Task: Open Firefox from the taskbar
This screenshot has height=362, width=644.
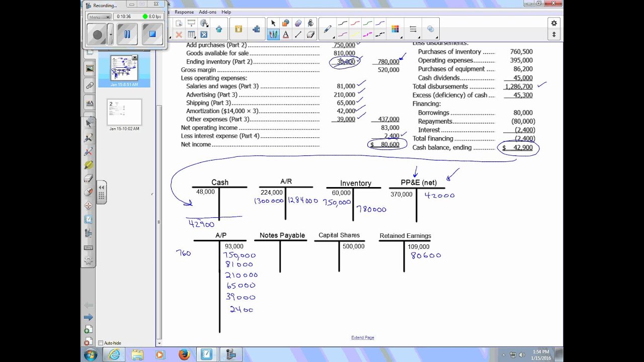Action: (x=184, y=354)
